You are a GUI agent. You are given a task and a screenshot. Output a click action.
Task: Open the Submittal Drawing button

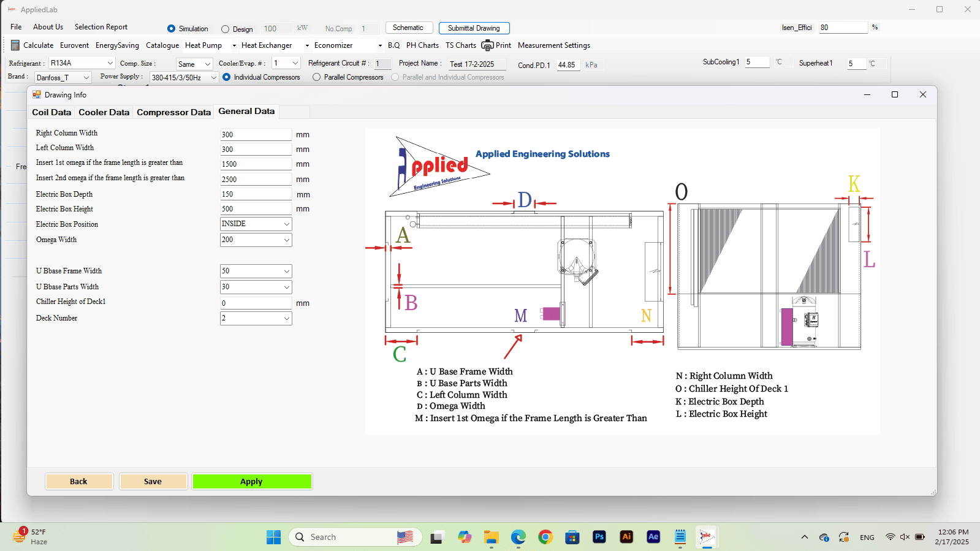point(474,28)
